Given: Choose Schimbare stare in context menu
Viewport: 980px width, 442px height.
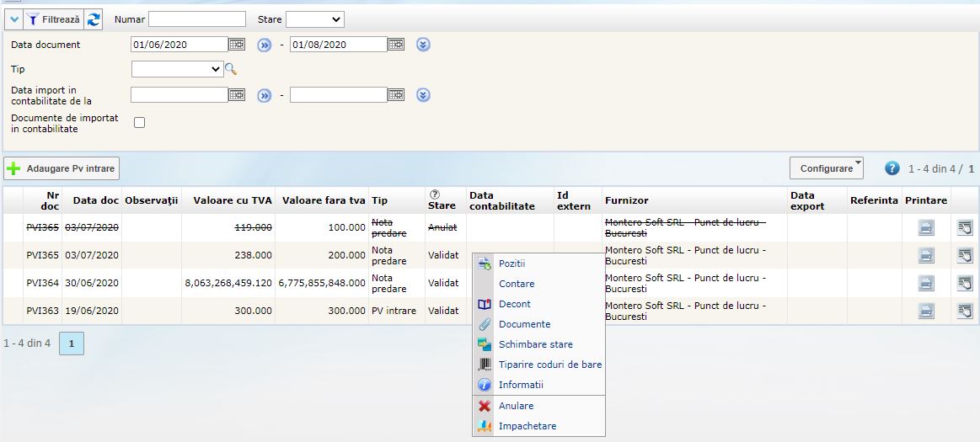Looking at the screenshot, I should coord(535,344).
